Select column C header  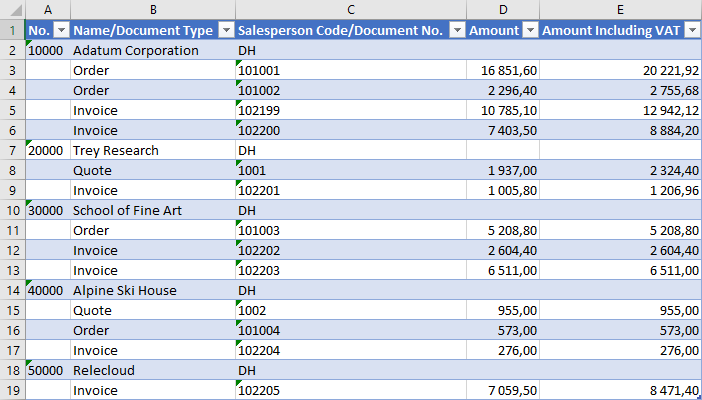351,9
